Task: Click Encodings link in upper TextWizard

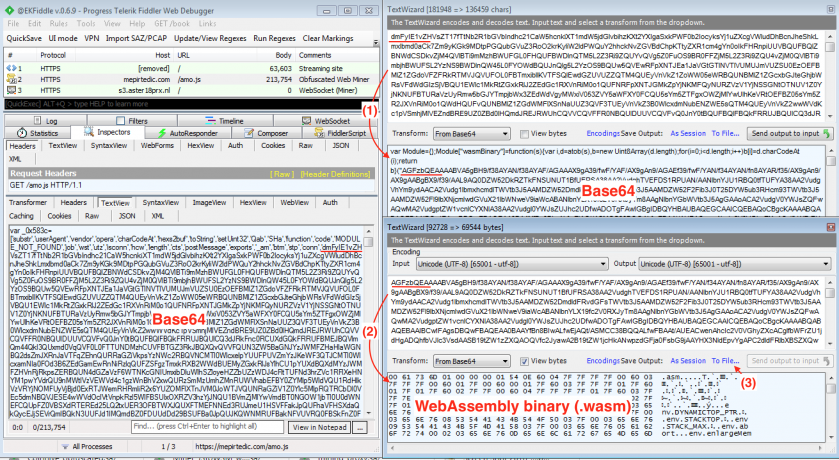Action: point(603,133)
